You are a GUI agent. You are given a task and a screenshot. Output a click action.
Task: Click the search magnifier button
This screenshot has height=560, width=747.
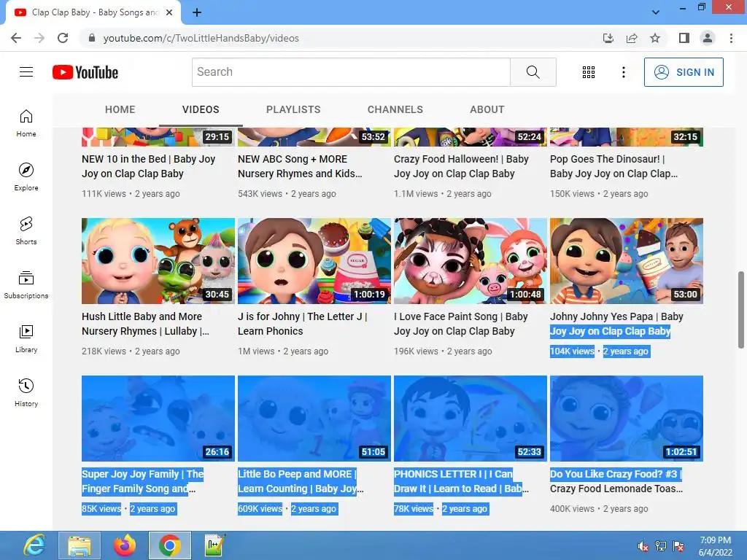click(533, 72)
